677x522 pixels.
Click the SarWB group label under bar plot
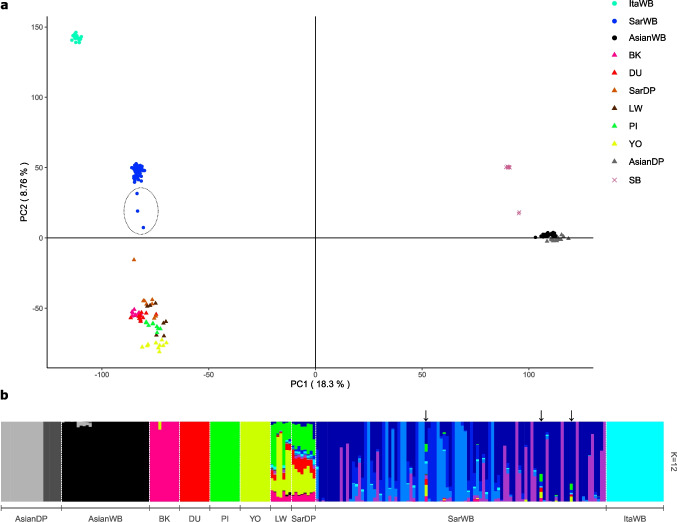pos(462,515)
